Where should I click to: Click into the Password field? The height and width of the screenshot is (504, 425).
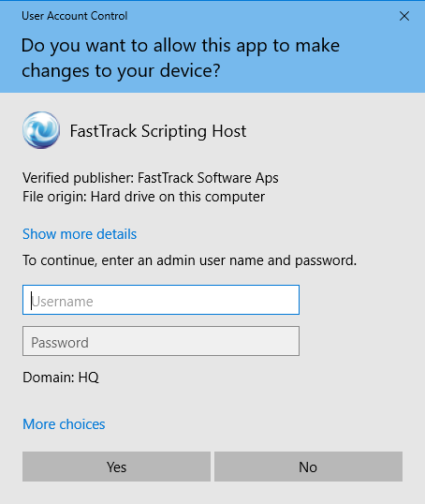[x=161, y=341]
